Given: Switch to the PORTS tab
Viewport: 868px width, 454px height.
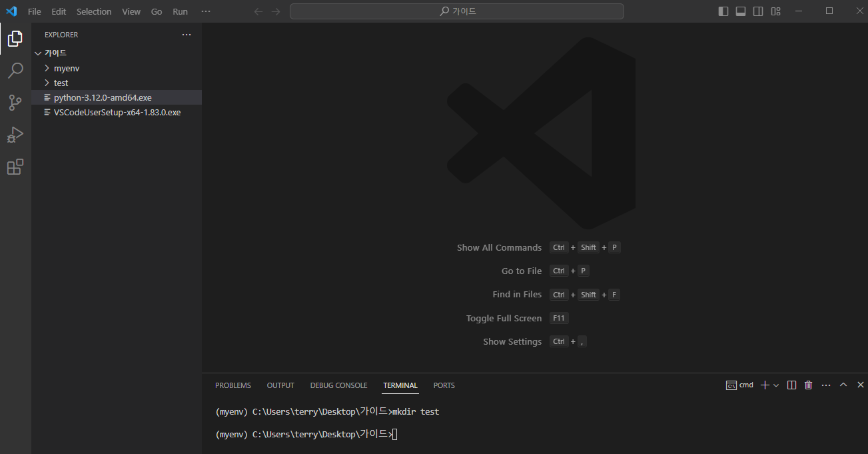Looking at the screenshot, I should 444,385.
